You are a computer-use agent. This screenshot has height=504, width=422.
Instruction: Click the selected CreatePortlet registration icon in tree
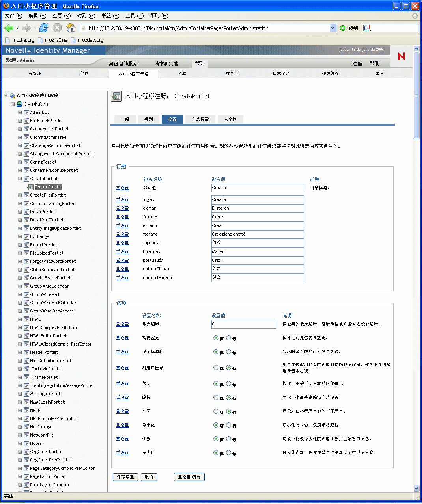tap(31, 187)
